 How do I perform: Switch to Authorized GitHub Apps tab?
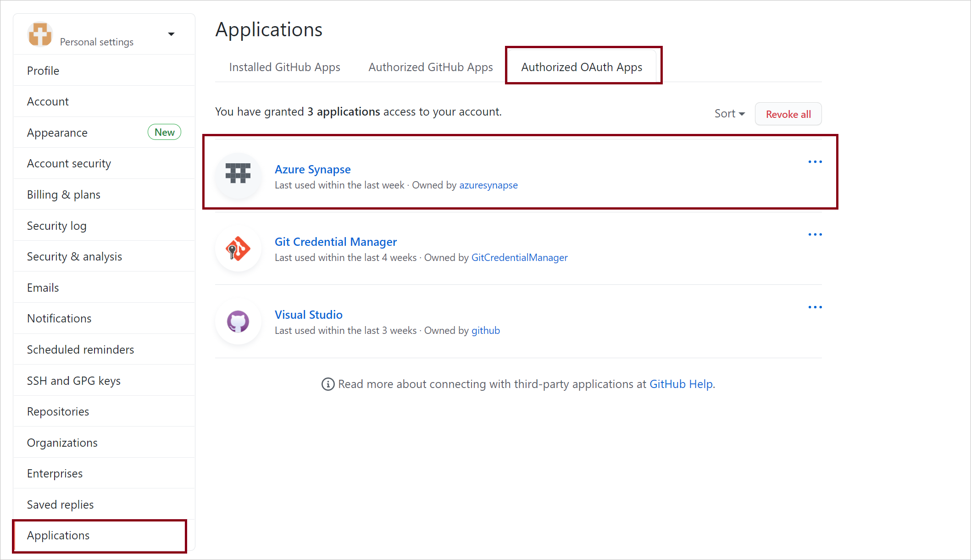430,66
